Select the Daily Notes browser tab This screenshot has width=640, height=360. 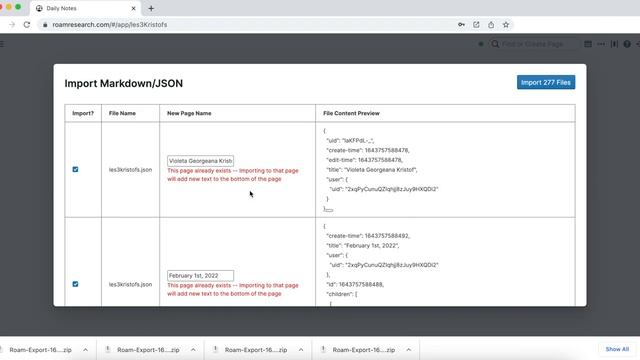point(85,8)
